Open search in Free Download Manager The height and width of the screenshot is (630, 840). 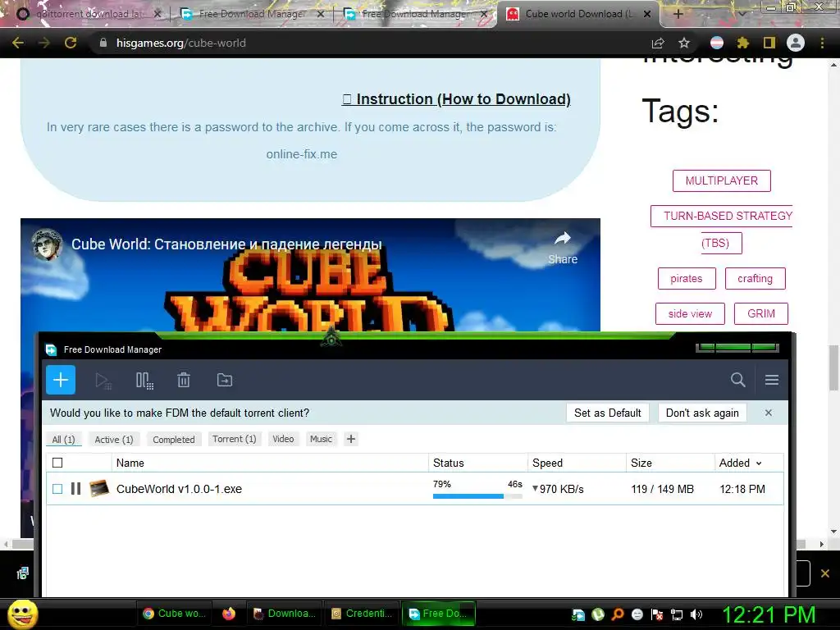click(737, 380)
